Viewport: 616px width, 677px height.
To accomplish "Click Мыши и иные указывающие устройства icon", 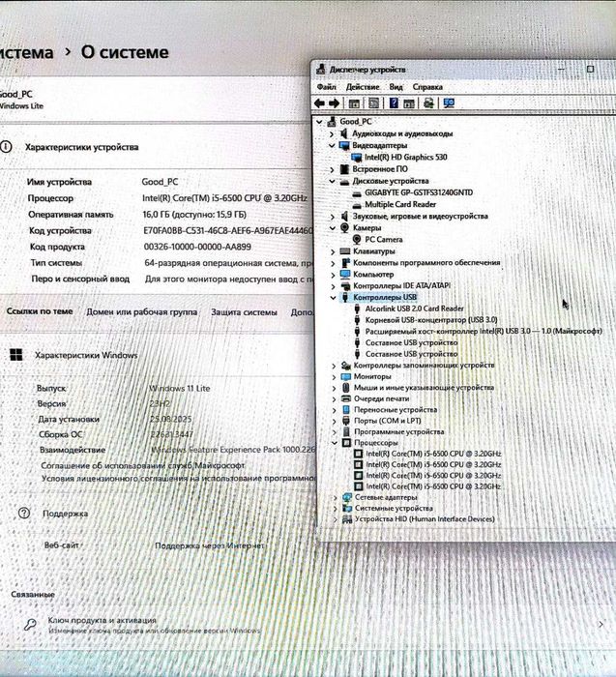I will [x=345, y=388].
